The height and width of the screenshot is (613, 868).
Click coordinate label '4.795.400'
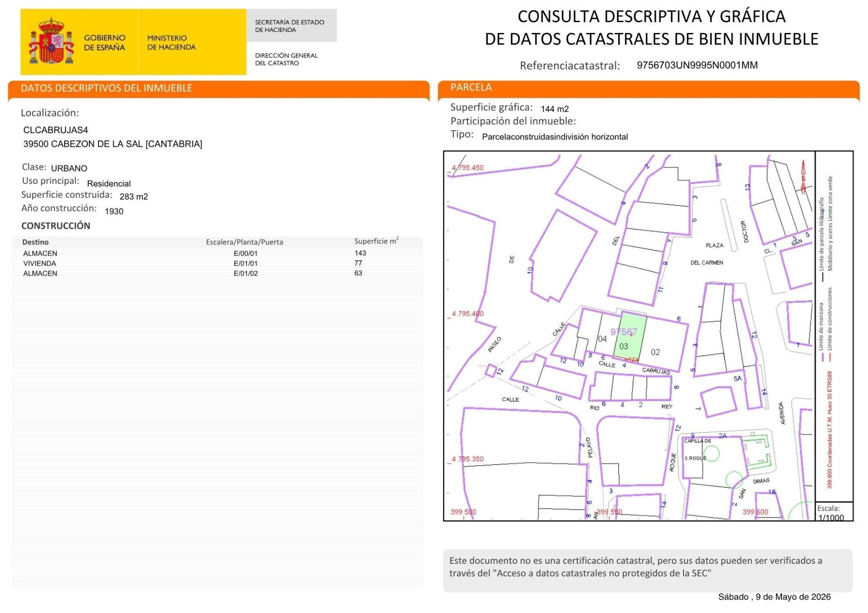467,314
